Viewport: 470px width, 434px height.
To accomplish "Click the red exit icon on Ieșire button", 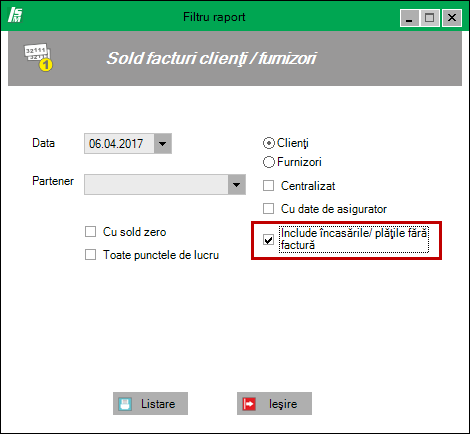I will 249,404.
